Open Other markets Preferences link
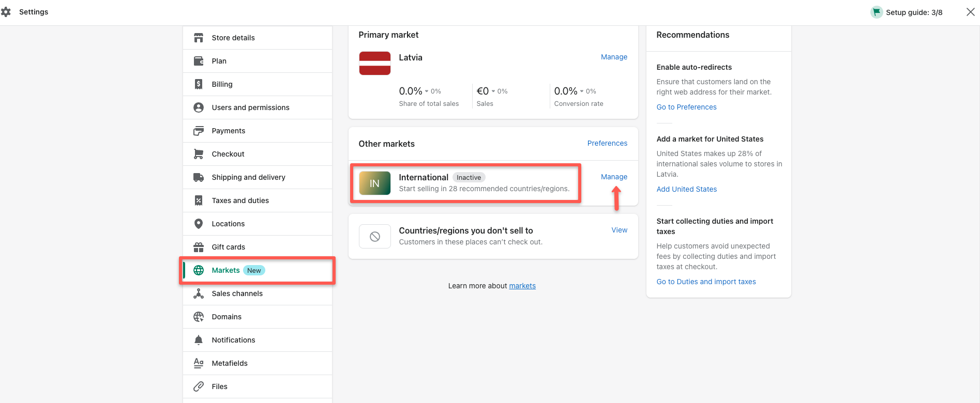Screen dimensions: 980x403 point(607,143)
